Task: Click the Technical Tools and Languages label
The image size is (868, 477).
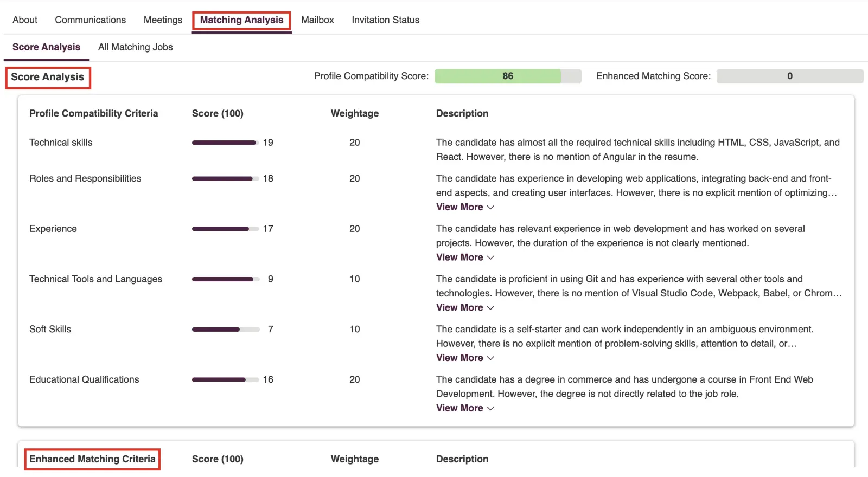Action: [x=95, y=279]
